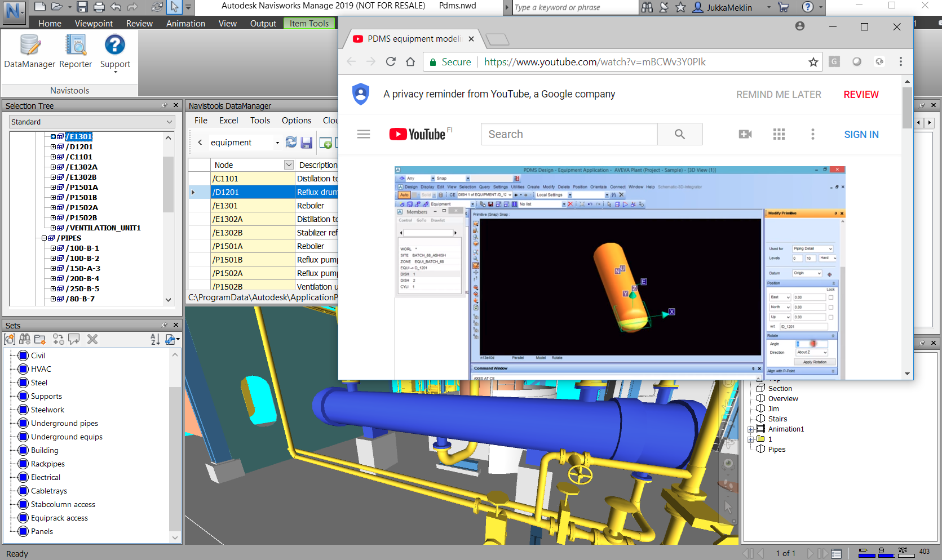Print using the printer icon in quick access toolbar
Viewport: 942px width, 560px height.
click(x=99, y=7)
